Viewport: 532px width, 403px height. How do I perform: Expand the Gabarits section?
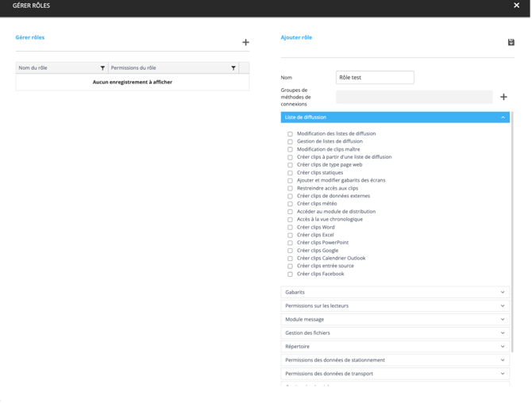(395, 292)
